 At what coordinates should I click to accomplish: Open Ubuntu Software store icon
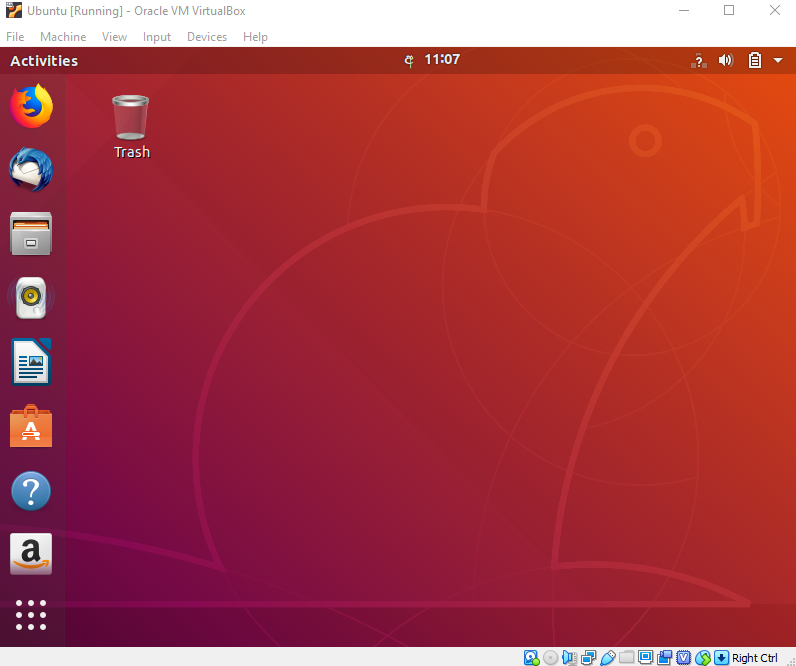[31, 427]
